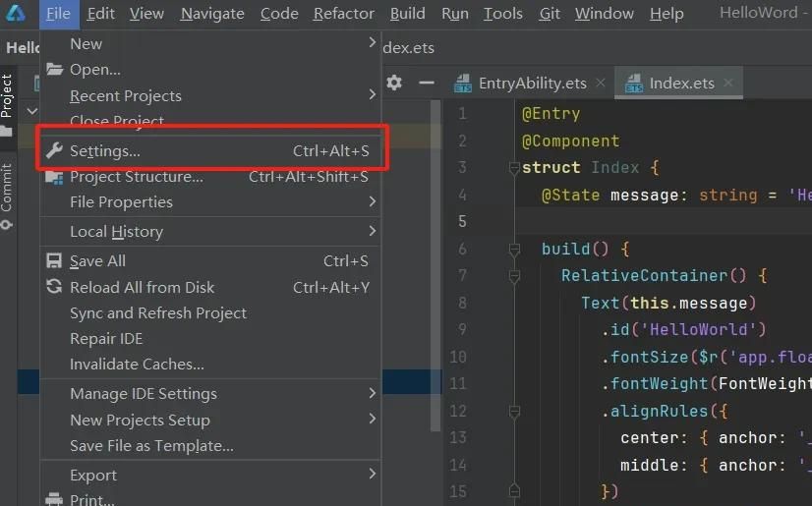The width and height of the screenshot is (812, 506).
Task: Click the Project Structure icon in menu
Action: 54,177
